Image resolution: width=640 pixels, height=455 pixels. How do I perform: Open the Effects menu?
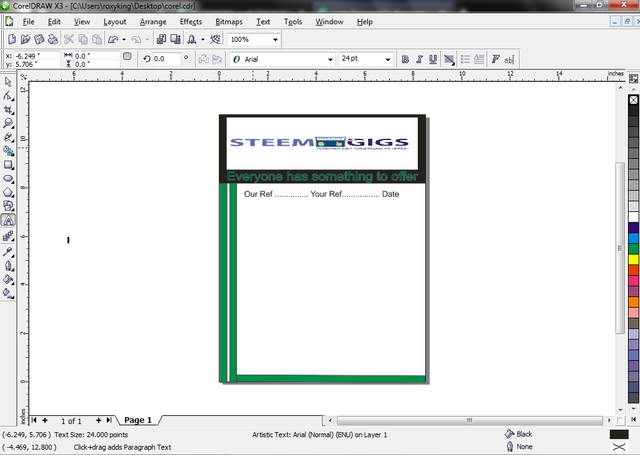click(x=191, y=22)
